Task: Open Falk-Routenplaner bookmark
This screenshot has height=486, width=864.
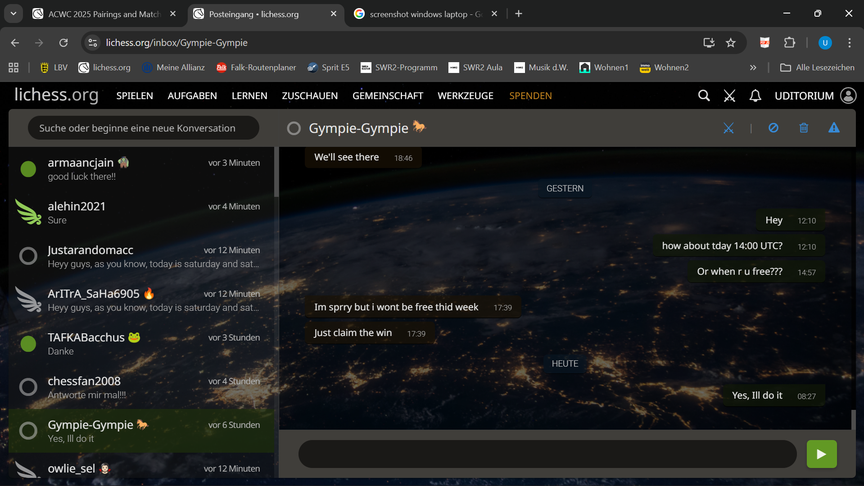Action: click(256, 67)
